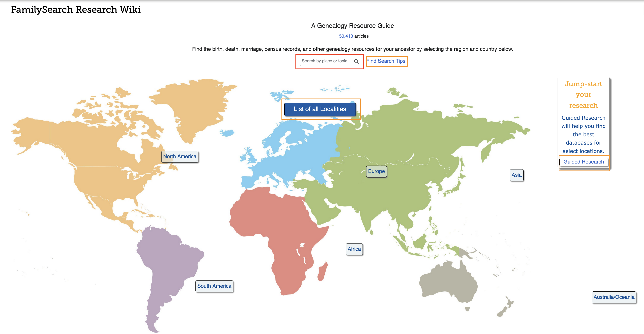The width and height of the screenshot is (644, 334).
Task: Open the Find Search Tips link
Action: [386, 61]
